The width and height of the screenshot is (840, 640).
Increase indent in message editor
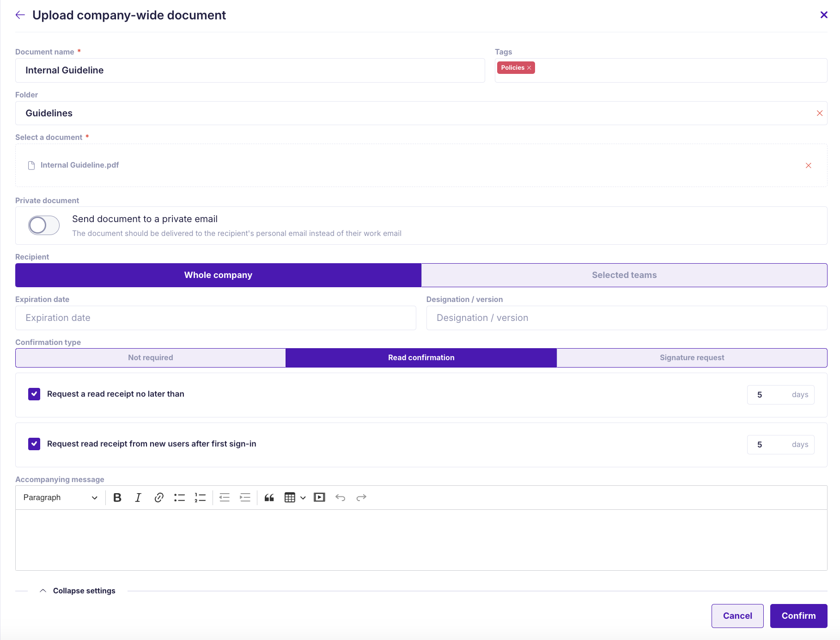point(245,497)
